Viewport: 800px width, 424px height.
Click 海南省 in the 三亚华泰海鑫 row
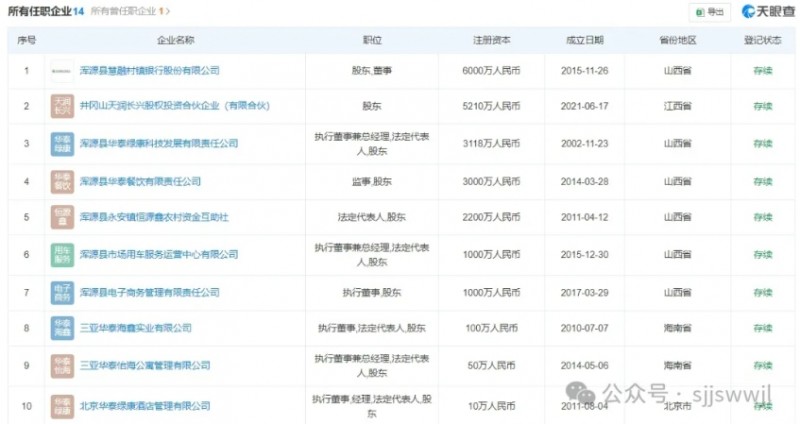[x=678, y=328]
